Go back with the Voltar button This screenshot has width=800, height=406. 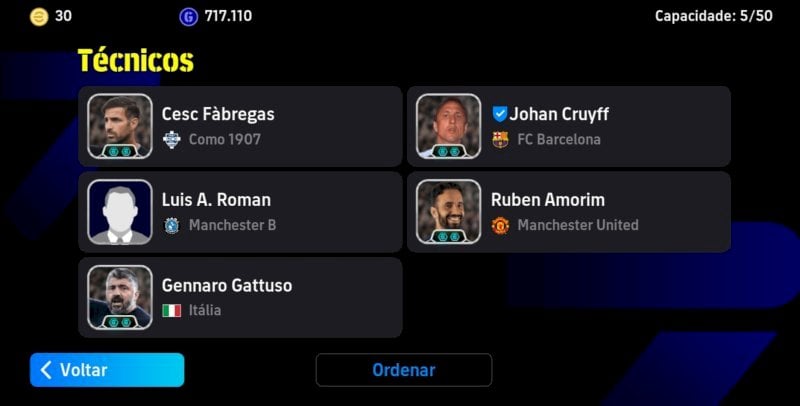(x=107, y=370)
